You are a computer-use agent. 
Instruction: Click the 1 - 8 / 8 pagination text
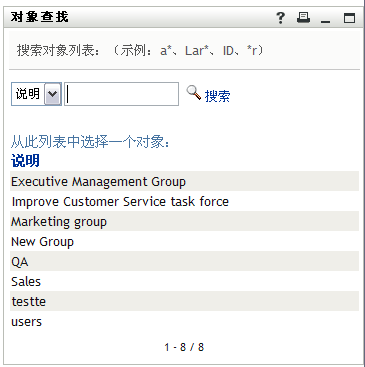tap(184, 347)
